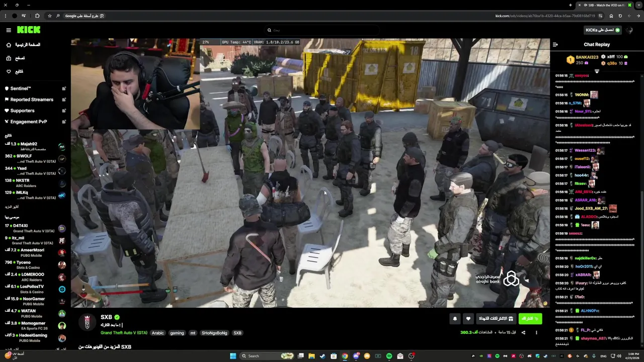Collapse the Chat Replay panel
Viewport: 644px width, 362px height.
pyautogui.click(x=555, y=45)
